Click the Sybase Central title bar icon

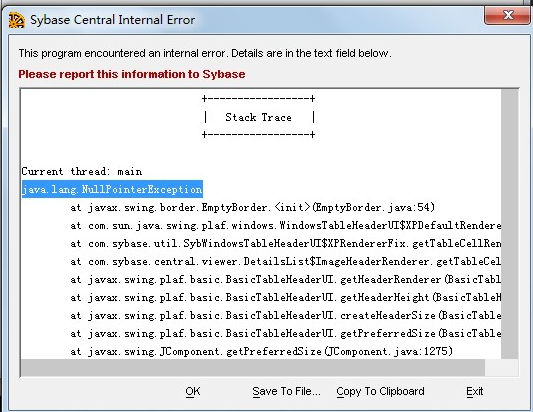[x=17, y=20]
